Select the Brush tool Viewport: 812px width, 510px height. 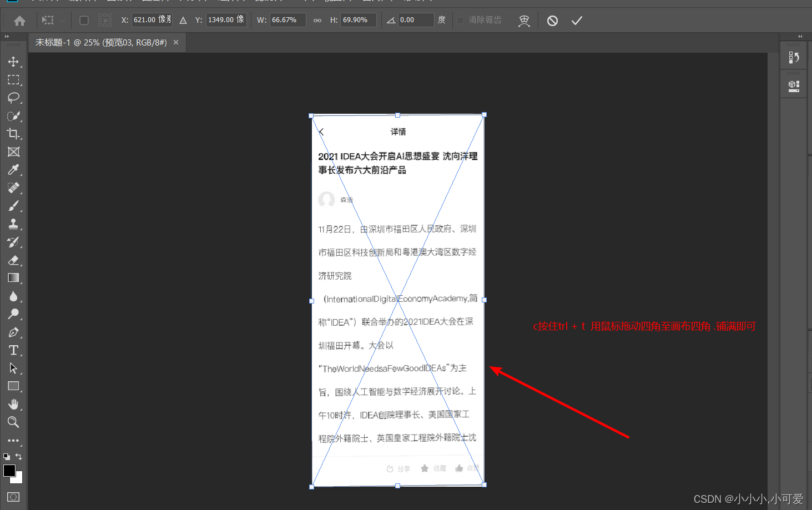click(x=14, y=205)
